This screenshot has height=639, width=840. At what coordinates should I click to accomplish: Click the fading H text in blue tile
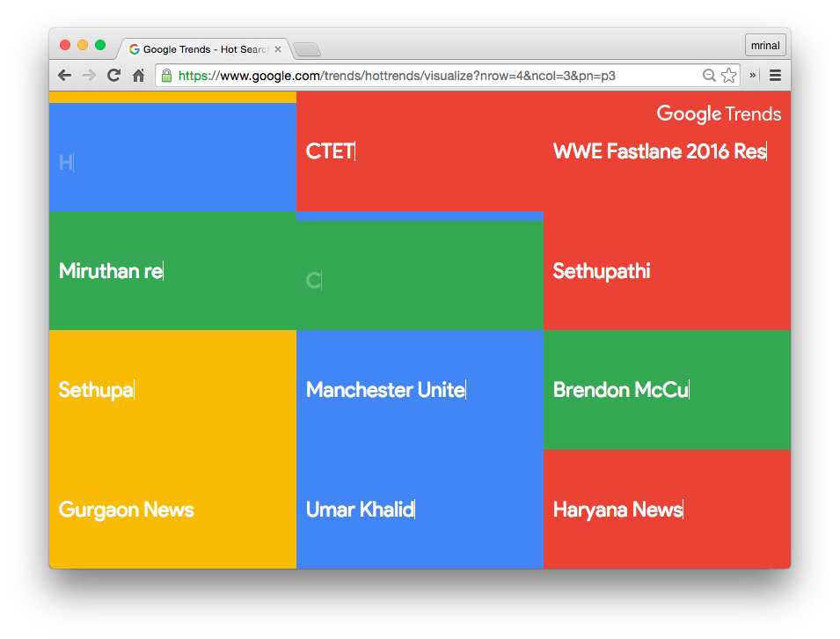point(66,162)
